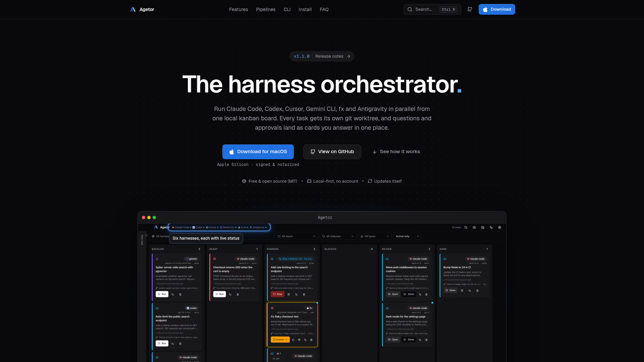The image size is (644, 362).
Task: Click the import download icon in app toolbar
Action: [474, 227]
